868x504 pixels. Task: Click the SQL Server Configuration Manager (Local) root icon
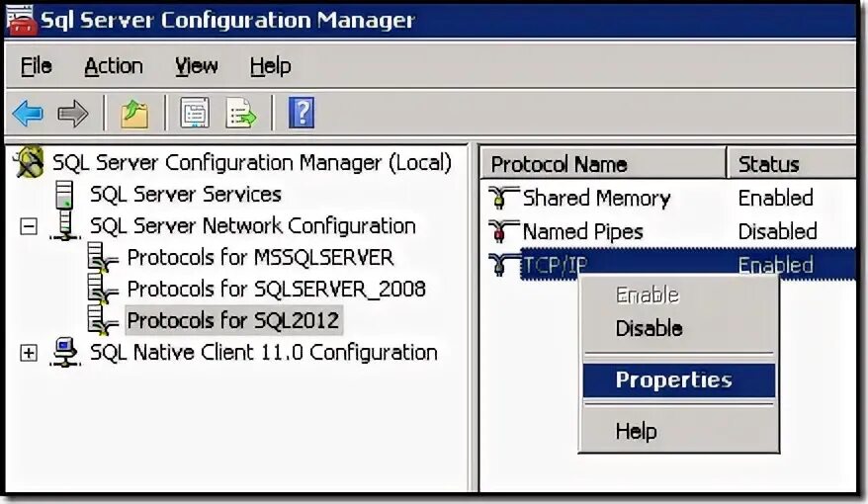pos(30,162)
